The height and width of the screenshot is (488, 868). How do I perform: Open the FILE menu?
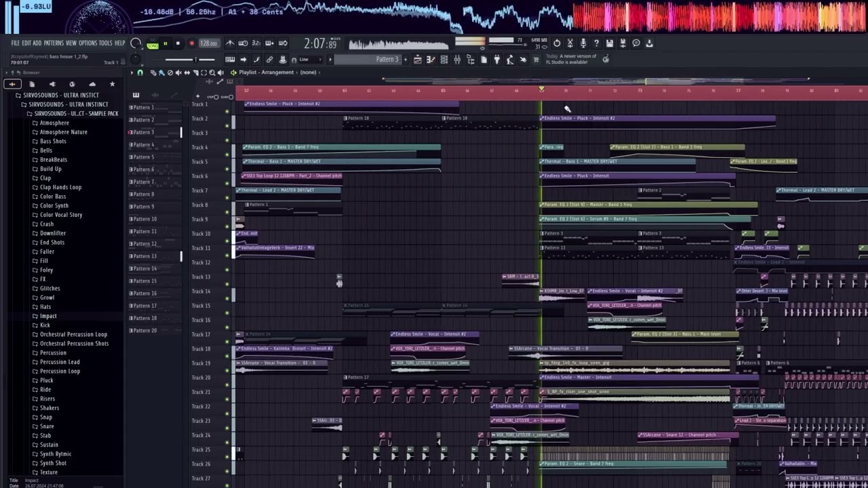[x=15, y=43]
